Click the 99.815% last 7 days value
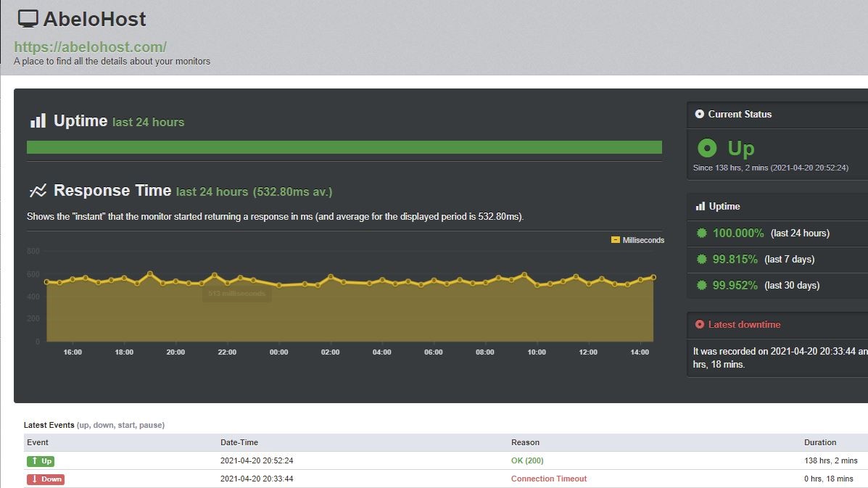Image resolution: width=868 pixels, height=488 pixels. tap(735, 259)
